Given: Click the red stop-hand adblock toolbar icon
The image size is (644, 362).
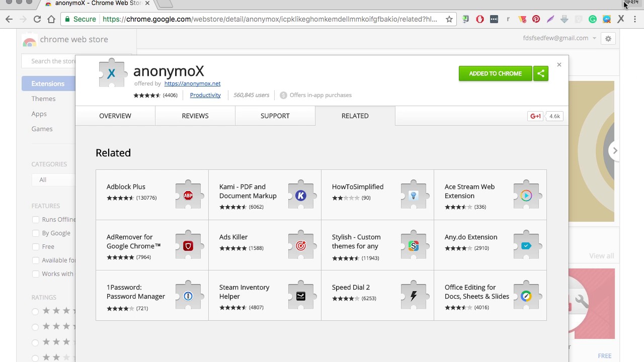Looking at the screenshot, I should [480, 19].
